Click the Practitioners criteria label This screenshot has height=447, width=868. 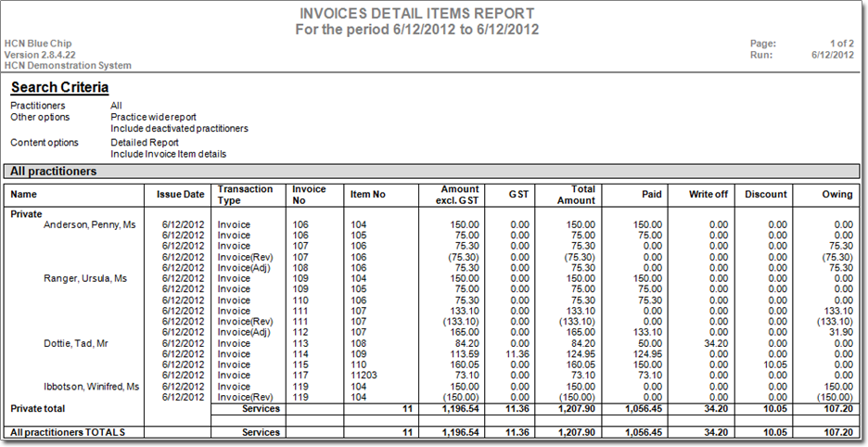pos(38,105)
